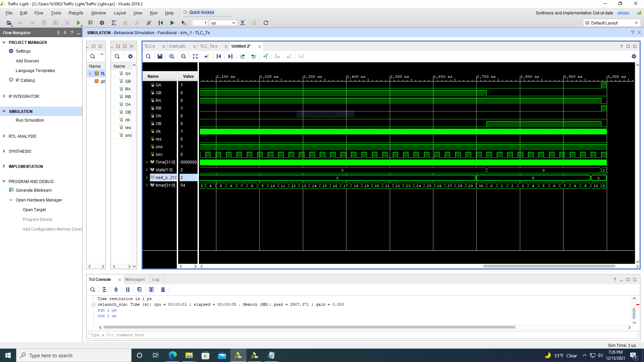Click the details link for out-of-date status

pyautogui.click(x=623, y=13)
